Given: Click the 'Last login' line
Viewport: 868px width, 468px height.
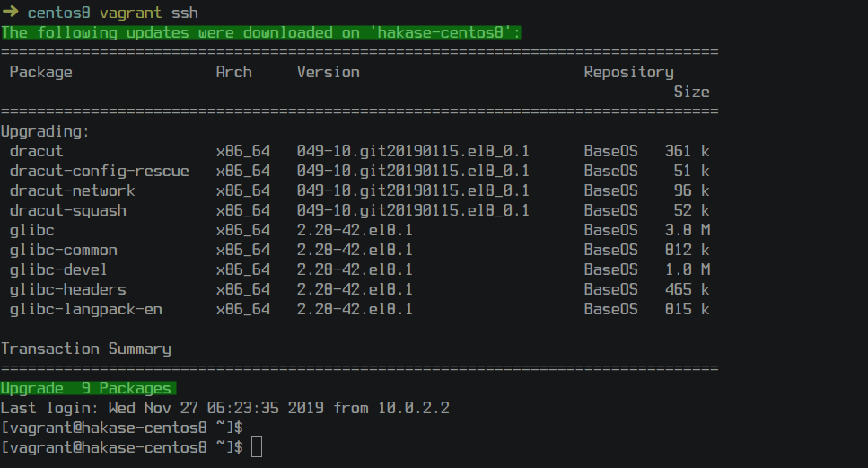Looking at the screenshot, I should [x=224, y=408].
